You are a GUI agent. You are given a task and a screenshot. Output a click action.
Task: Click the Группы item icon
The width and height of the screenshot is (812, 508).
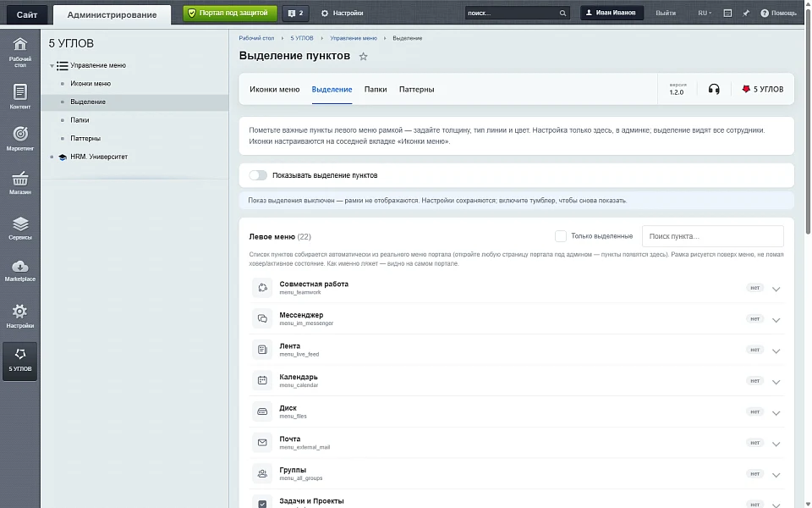coord(262,473)
